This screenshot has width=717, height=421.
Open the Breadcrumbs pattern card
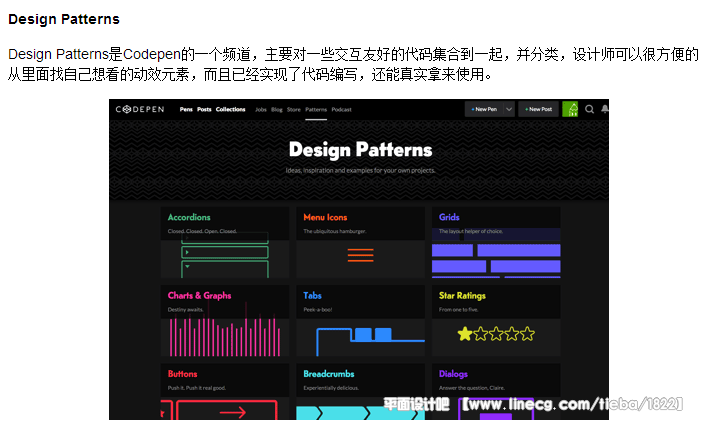361,392
